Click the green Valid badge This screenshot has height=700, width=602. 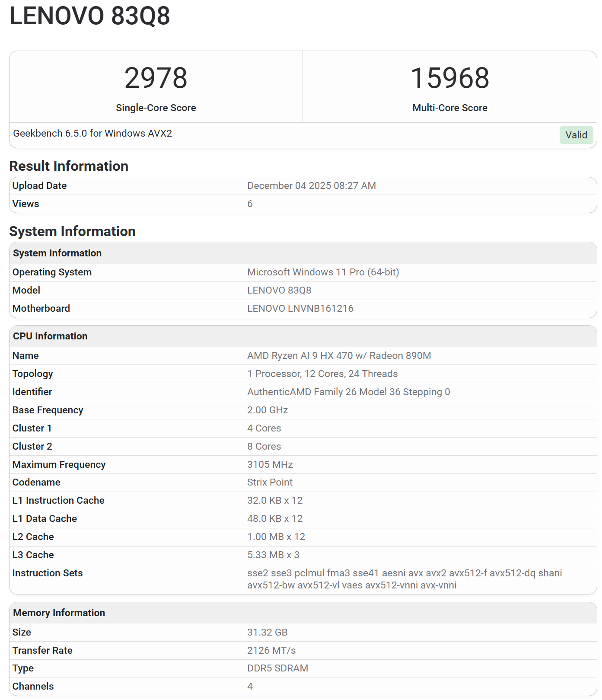pos(576,135)
